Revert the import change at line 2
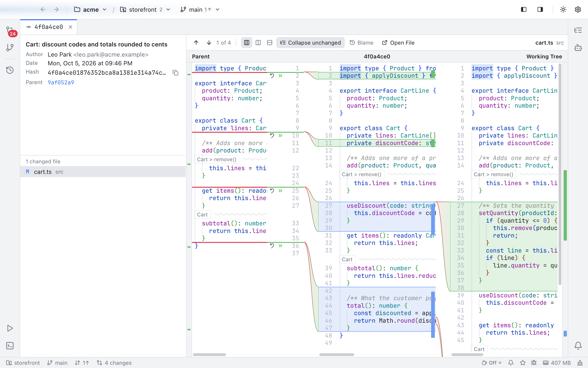 click(x=272, y=76)
